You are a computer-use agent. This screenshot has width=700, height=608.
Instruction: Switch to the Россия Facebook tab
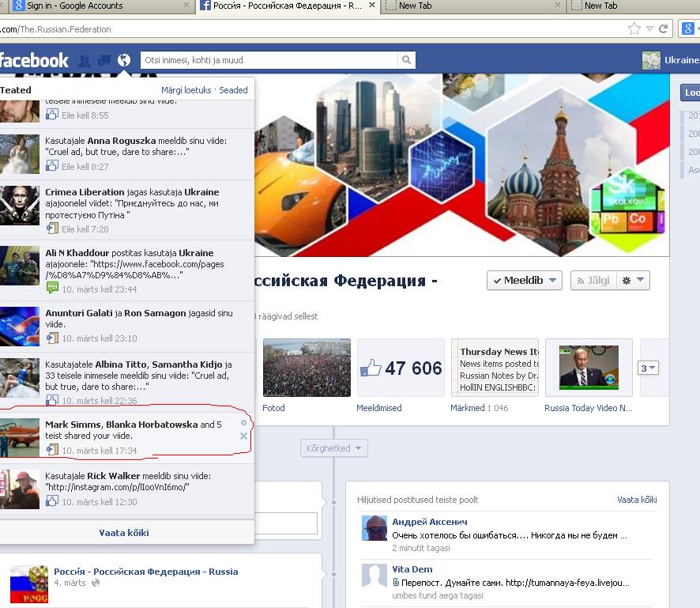point(288,6)
